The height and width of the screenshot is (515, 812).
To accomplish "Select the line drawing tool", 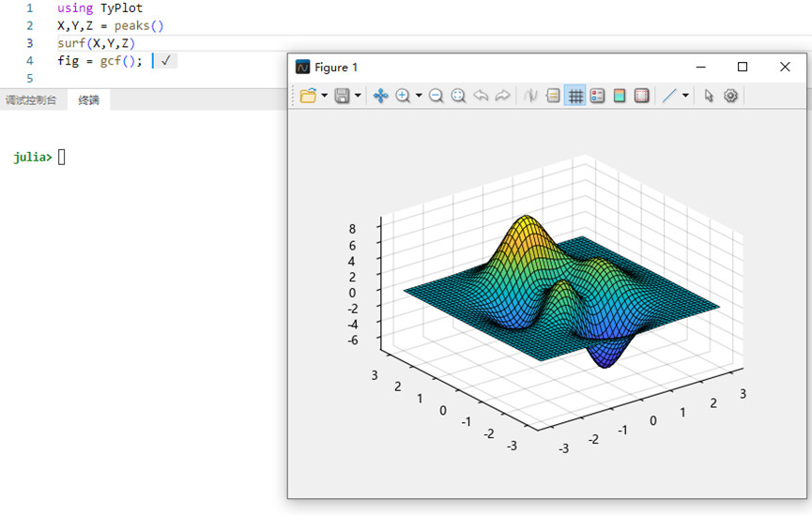I will coord(669,96).
